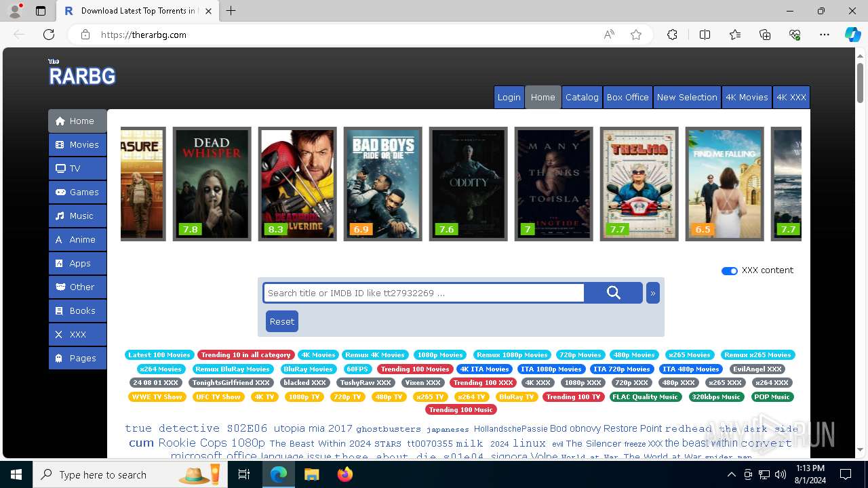Click the true detective S02E06 search term
The image size is (868, 488).
coord(196,428)
